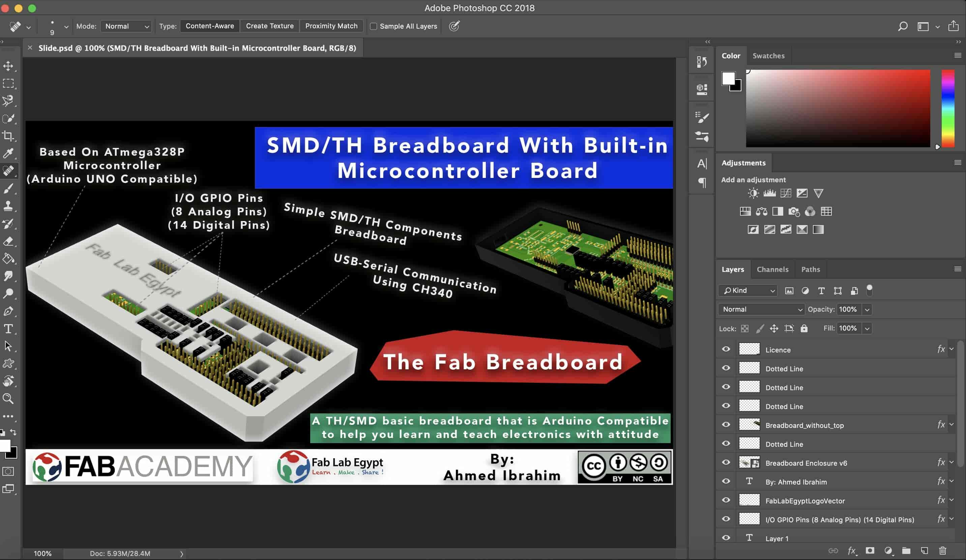Image resolution: width=966 pixels, height=560 pixels.
Task: Toggle the layer filtering on/off switch
Action: click(x=869, y=290)
